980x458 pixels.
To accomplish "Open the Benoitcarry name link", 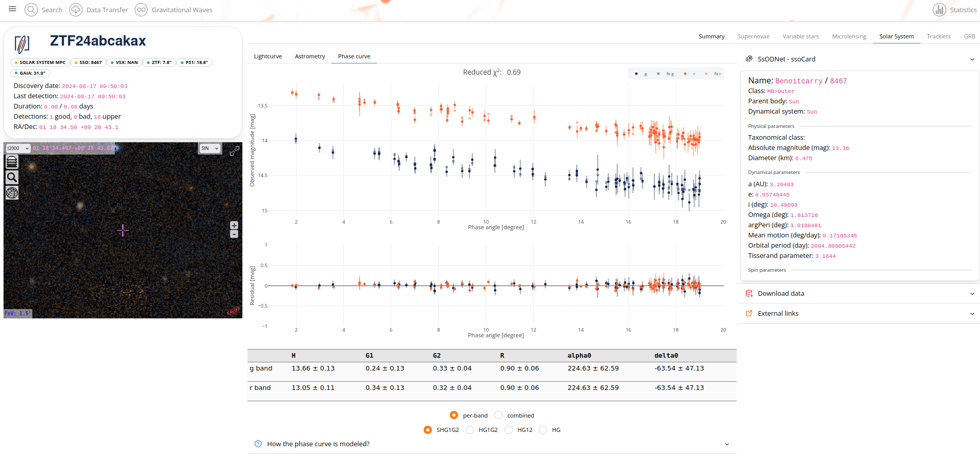I will (799, 81).
